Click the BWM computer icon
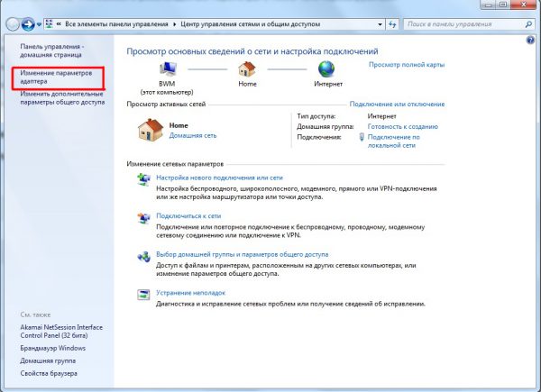 coord(168,69)
